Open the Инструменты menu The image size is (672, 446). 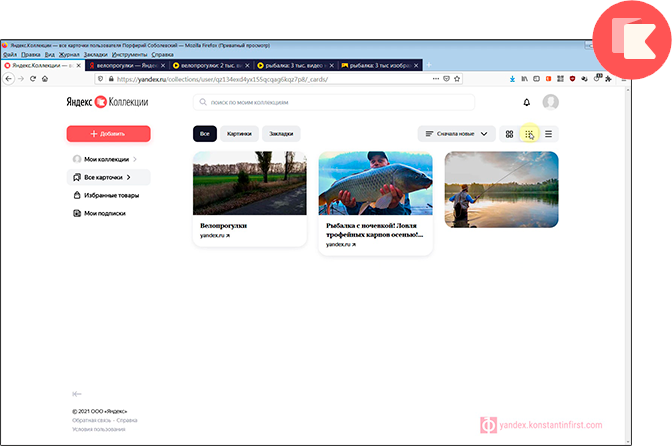[129, 54]
